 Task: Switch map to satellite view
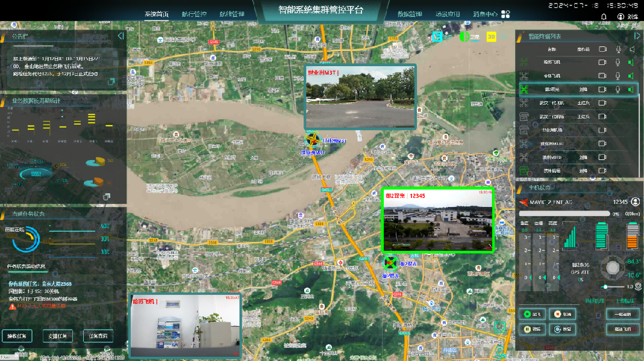pyautogui.click(x=464, y=37)
